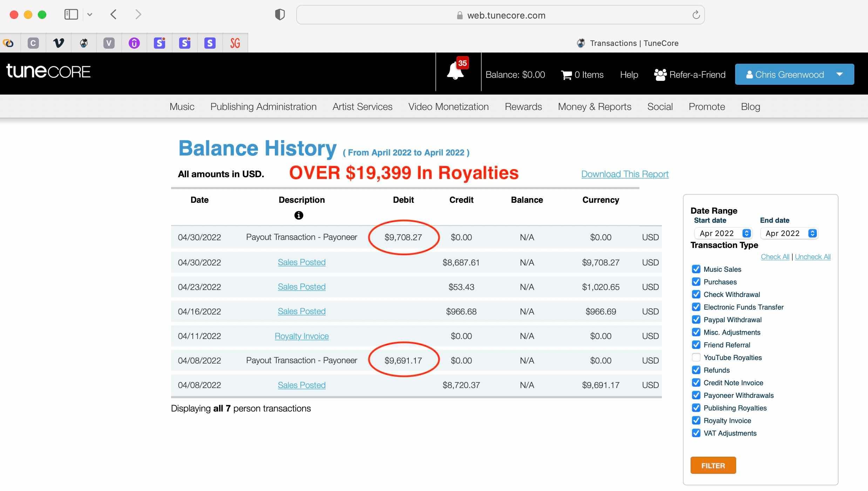Toggle the Check Withdrawal checkbox
The width and height of the screenshot is (868, 491).
tap(696, 294)
